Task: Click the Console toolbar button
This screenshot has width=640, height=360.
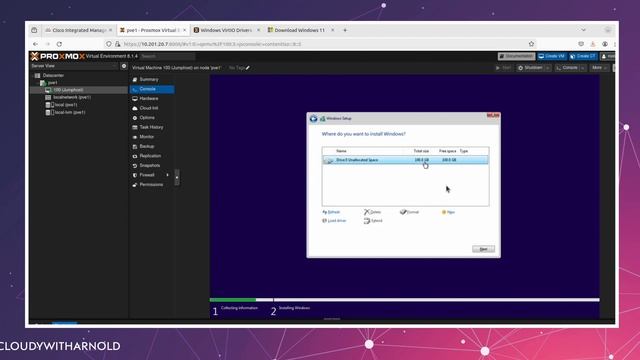Action: 567,68
